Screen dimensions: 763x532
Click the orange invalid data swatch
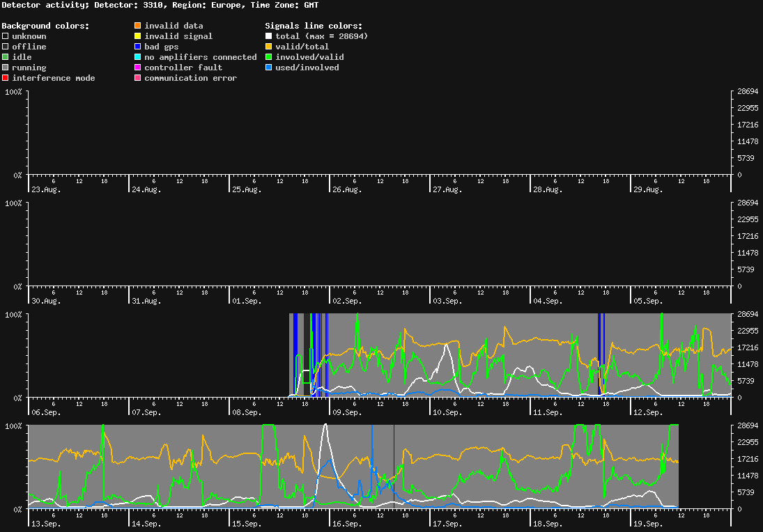point(138,26)
